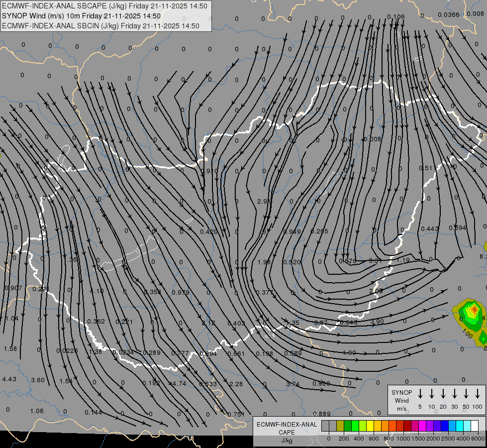Click the 5 m/s wind arrow in legend
Screen dimensions: 487x448
420,393
